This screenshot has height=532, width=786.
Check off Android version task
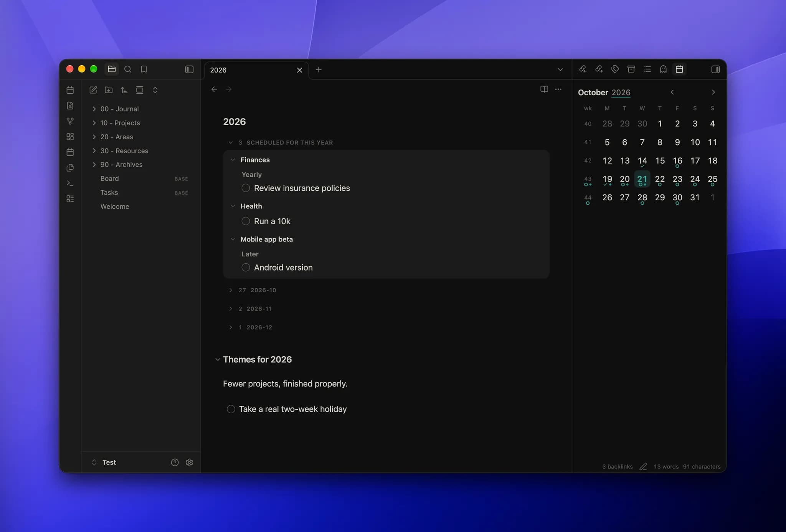click(x=246, y=267)
